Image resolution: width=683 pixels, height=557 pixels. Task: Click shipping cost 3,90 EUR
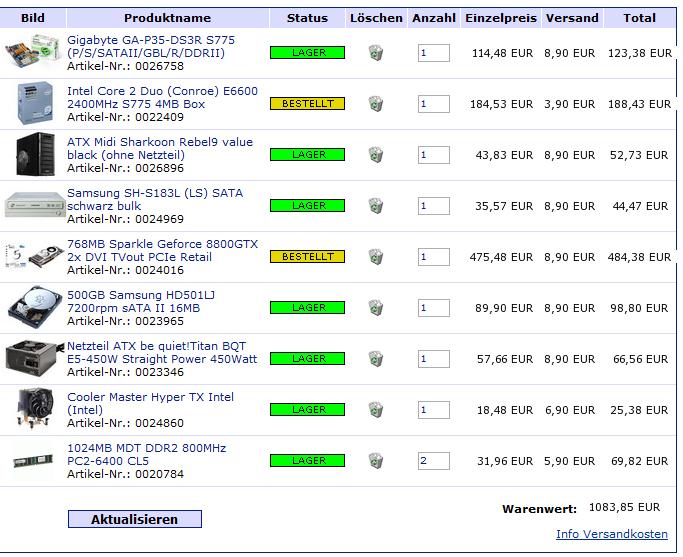coord(569,104)
